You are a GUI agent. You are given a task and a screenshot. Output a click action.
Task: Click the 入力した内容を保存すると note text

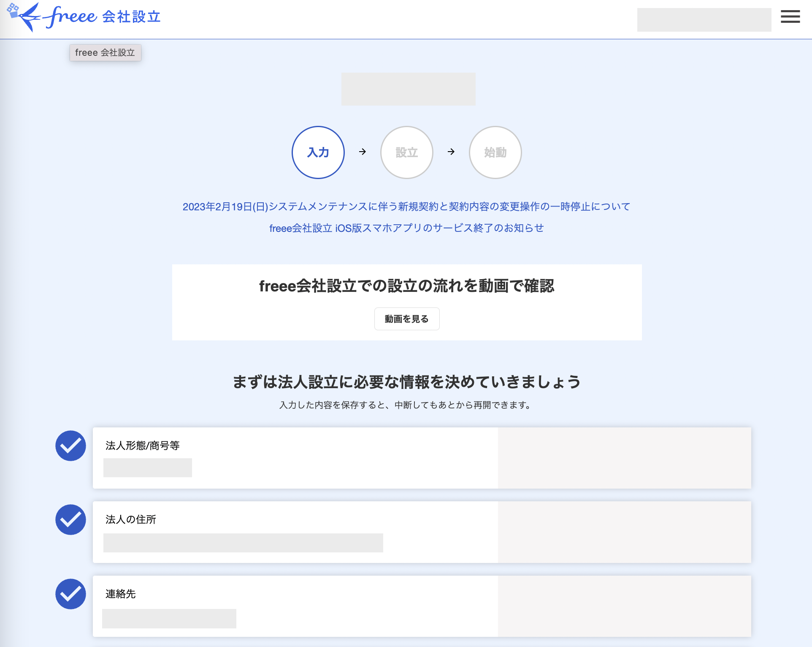point(405,405)
